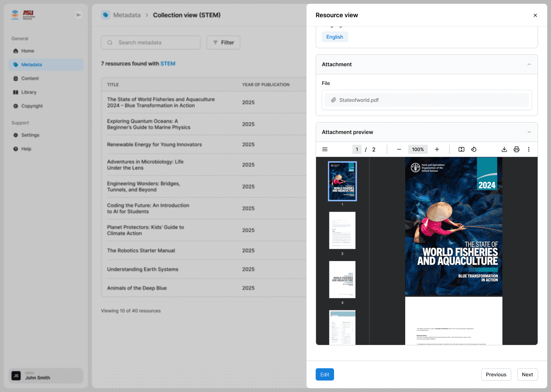Zoom in the PDF with plus icon
This screenshot has height=392, width=551.
click(437, 149)
